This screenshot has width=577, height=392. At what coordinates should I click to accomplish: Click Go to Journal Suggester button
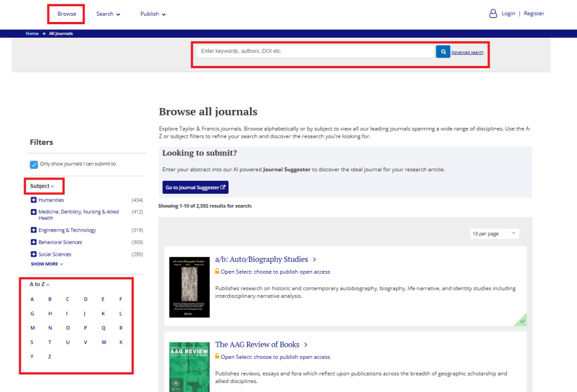195,188
